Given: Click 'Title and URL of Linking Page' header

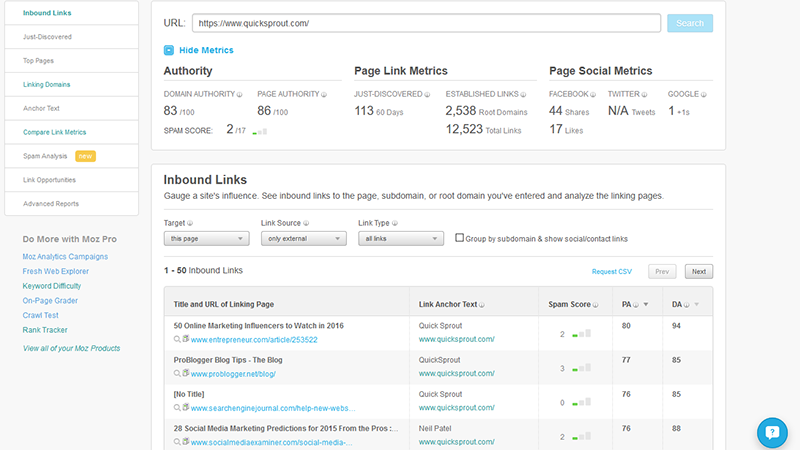Looking at the screenshot, I should point(223,305).
